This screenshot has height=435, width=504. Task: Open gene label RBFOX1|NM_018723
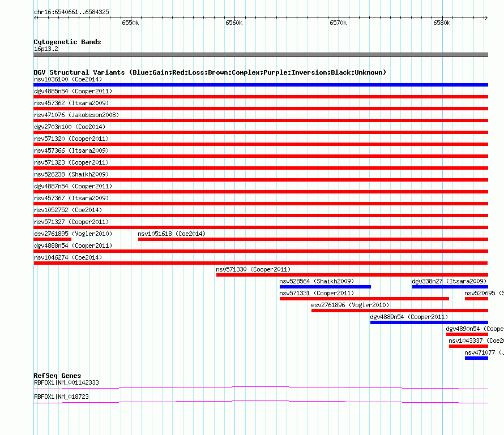tap(61, 397)
